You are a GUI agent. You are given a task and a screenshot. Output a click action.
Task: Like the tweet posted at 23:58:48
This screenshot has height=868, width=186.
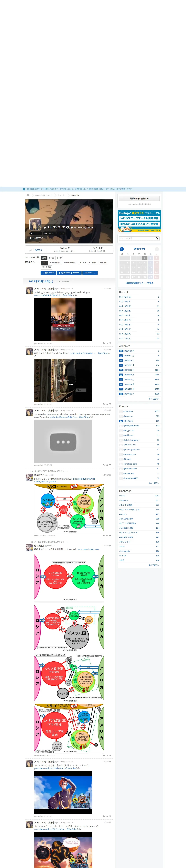(110, 343)
